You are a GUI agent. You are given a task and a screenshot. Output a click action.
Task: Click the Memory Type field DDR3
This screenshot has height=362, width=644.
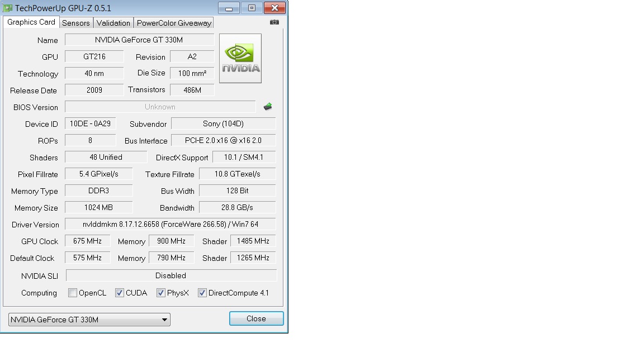point(99,191)
